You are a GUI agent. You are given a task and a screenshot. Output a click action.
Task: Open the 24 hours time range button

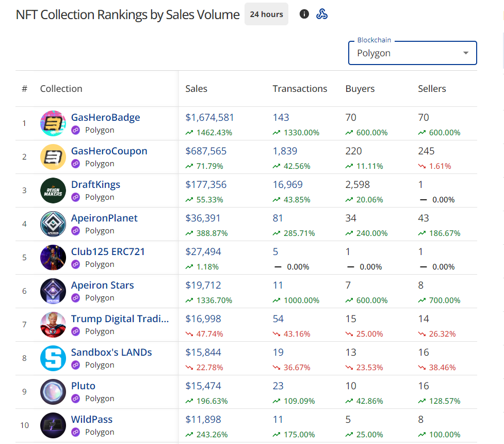point(267,14)
